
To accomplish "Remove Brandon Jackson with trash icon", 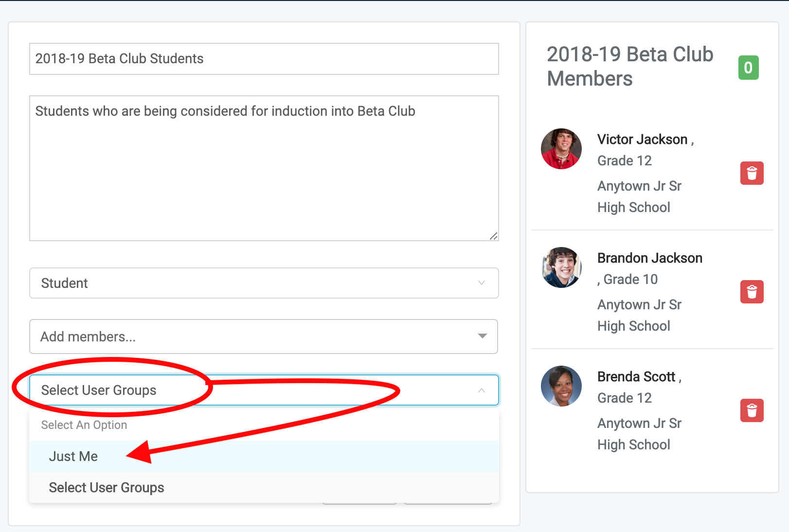I will (x=752, y=292).
